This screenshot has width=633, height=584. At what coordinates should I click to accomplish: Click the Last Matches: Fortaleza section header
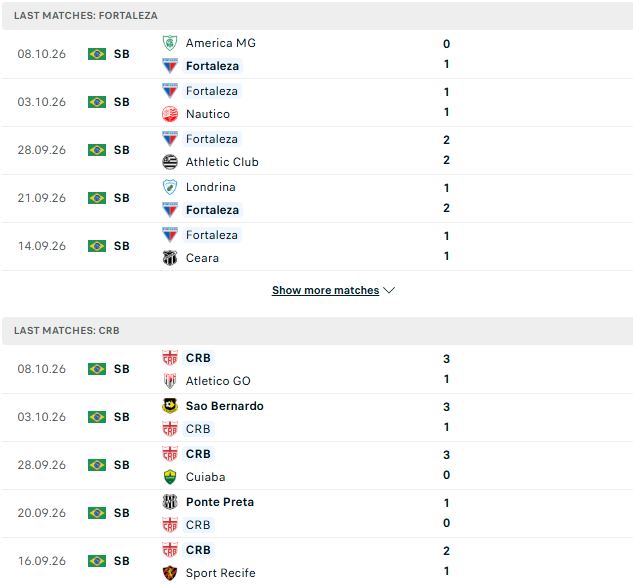[317, 16]
